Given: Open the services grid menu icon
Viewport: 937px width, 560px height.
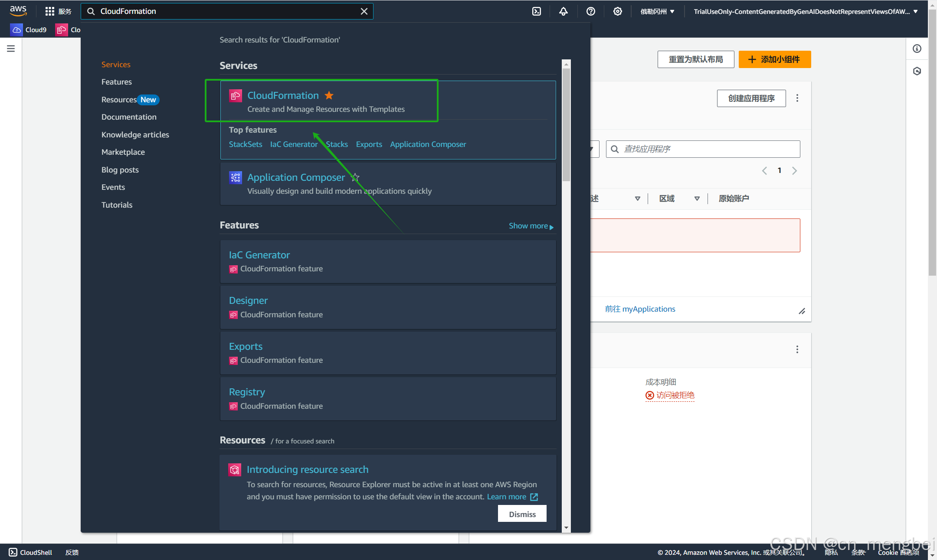Looking at the screenshot, I should (49, 11).
